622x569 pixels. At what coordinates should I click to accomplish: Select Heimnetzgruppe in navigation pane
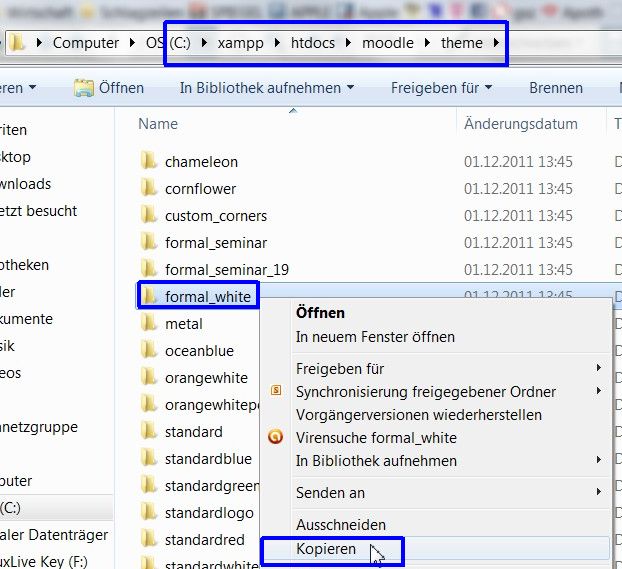pos(39,427)
